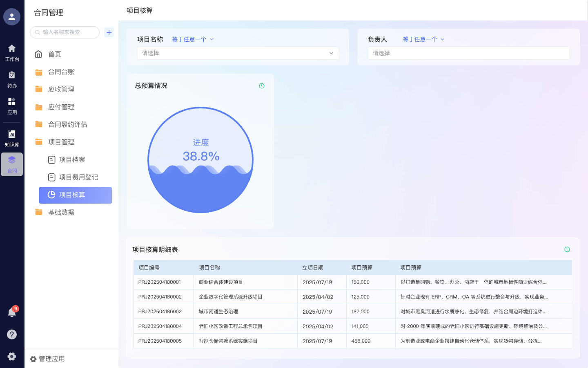The width and height of the screenshot is (588, 368).
Task: Click the 输入名称来搜索 search field
Action: point(65,32)
